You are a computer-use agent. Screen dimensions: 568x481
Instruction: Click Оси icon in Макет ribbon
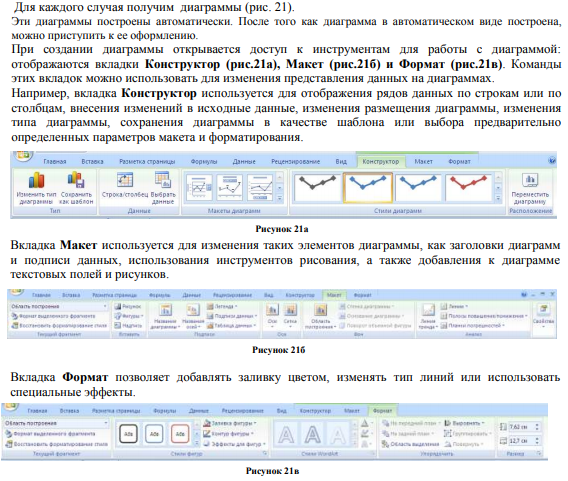[x=272, y=311]
